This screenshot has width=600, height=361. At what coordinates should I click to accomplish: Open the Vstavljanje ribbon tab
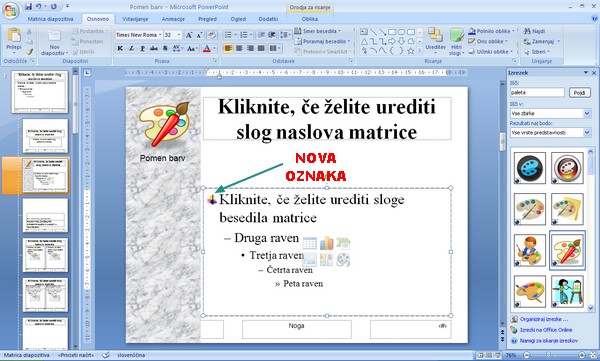(135, 19)
